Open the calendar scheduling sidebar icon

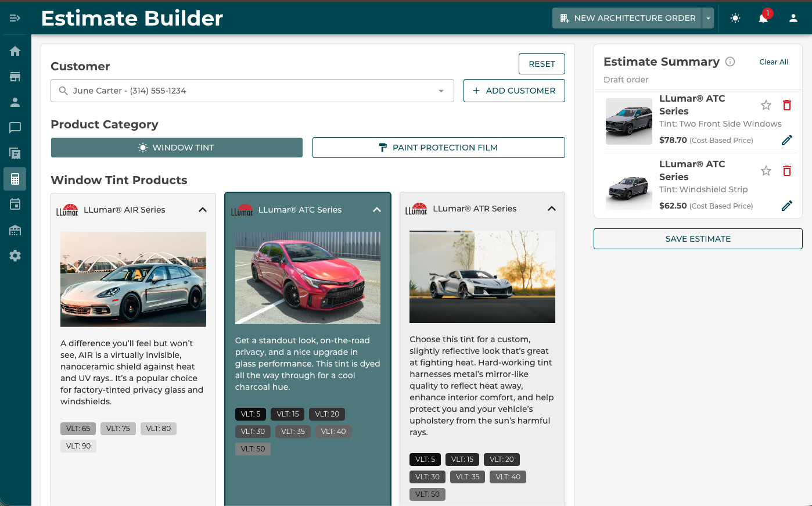coord(15,204)
